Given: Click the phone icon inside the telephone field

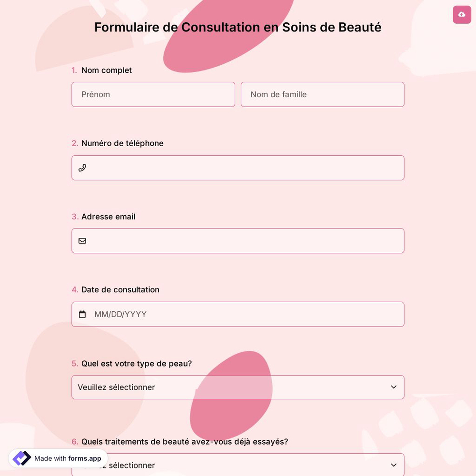Looking at the screenshot, I should click(x=82, y=168).
